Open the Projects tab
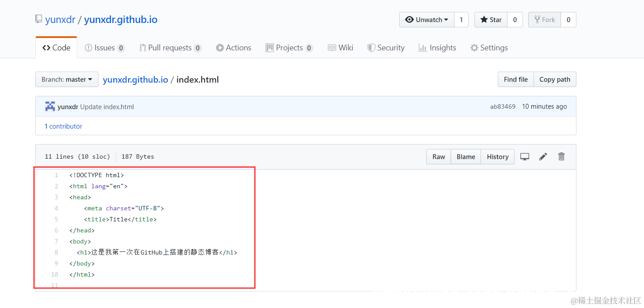Viewport: 644px width, 308px height. click(x=289, y=48)
